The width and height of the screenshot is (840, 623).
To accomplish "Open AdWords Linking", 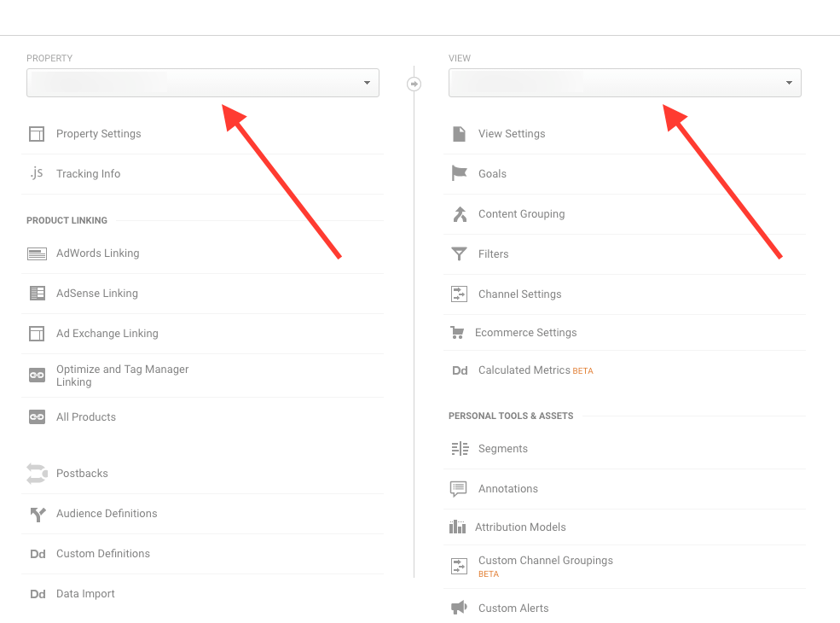I will coord(97,253).
